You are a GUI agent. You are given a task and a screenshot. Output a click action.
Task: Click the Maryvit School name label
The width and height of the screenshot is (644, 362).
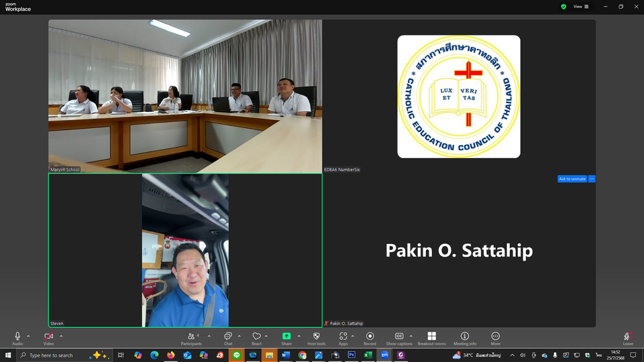[64, 170]
